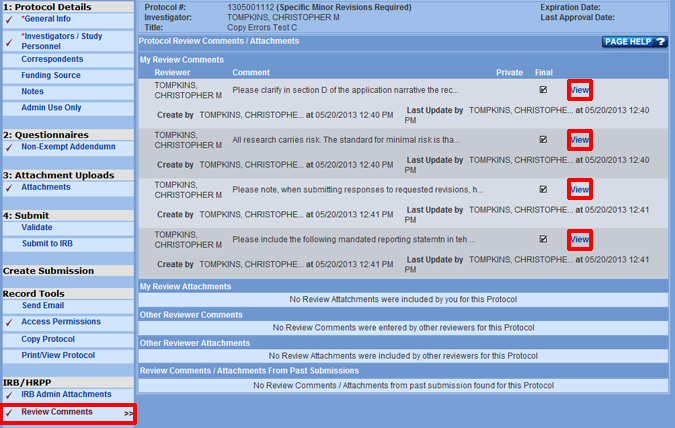Open Funding Source section

[x=52, y=75]
